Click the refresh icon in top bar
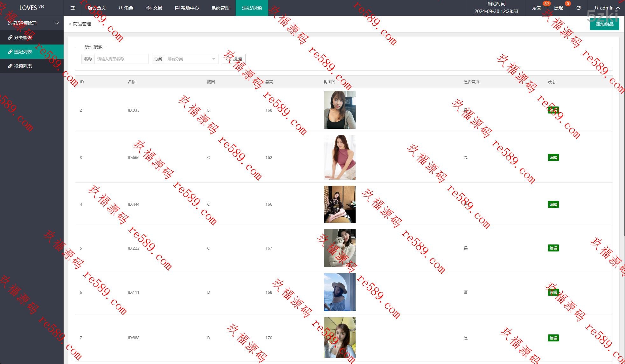This screenshot has width=625, height=364. coord(578,8)
